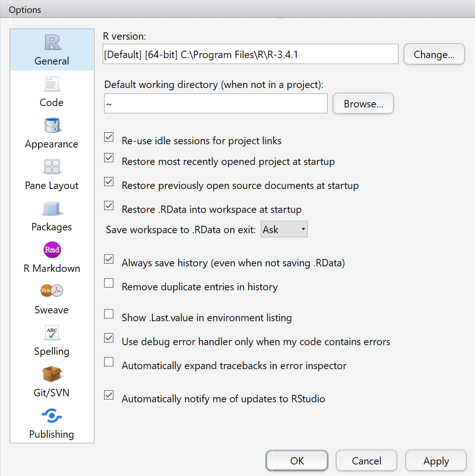
Task: Select the Pane Layout section
Action: 52,175
